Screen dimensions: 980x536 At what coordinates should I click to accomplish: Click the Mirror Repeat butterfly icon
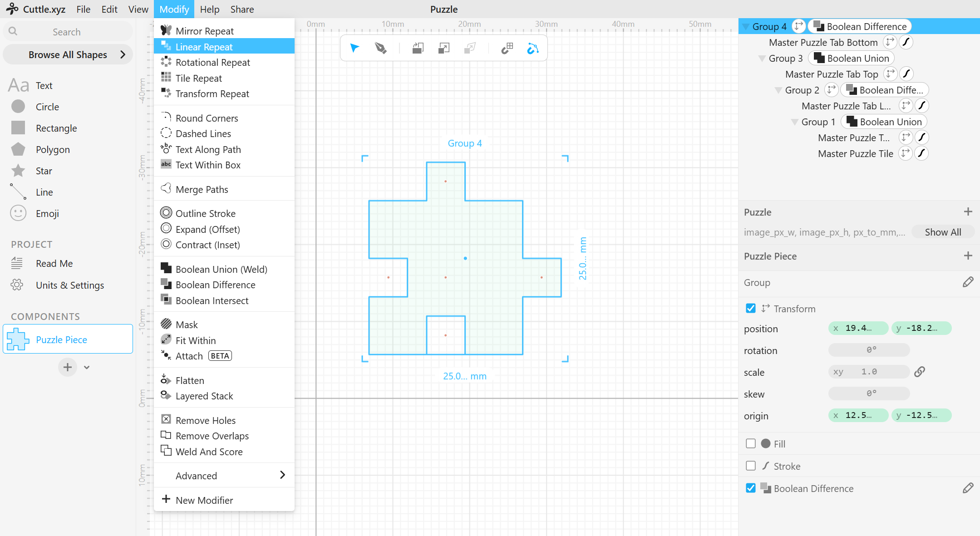[x=166, y=30]
